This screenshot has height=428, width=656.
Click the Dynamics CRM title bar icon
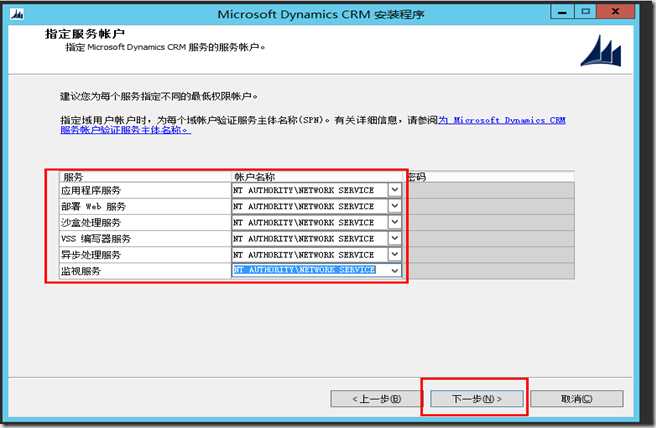(17, 14)
